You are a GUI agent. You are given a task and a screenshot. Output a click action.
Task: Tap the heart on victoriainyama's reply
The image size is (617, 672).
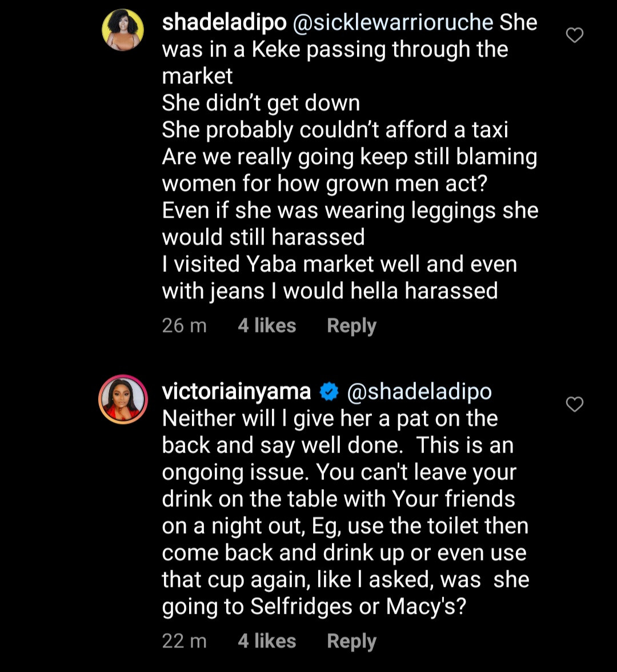tap(574, 405)
